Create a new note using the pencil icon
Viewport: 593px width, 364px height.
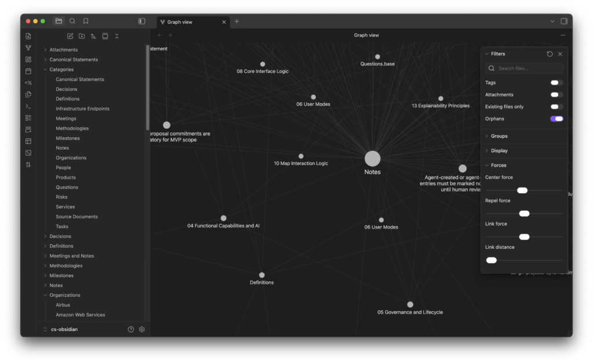click(x=69, y=36)
